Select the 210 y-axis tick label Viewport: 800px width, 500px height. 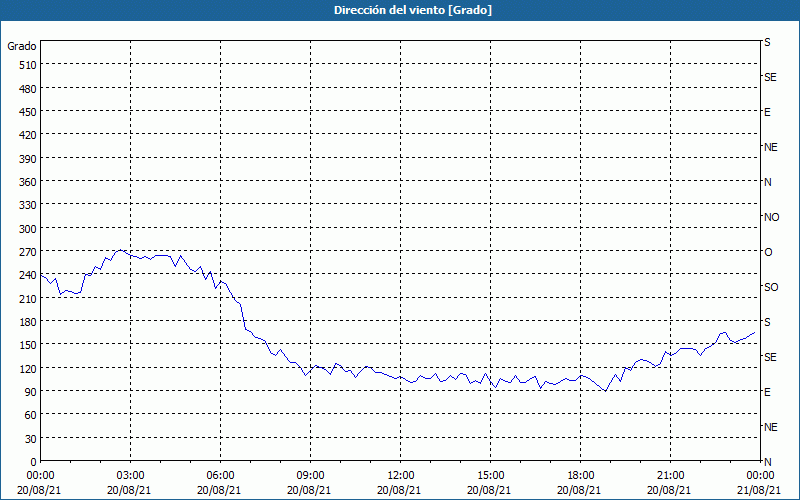click(28, 299)
